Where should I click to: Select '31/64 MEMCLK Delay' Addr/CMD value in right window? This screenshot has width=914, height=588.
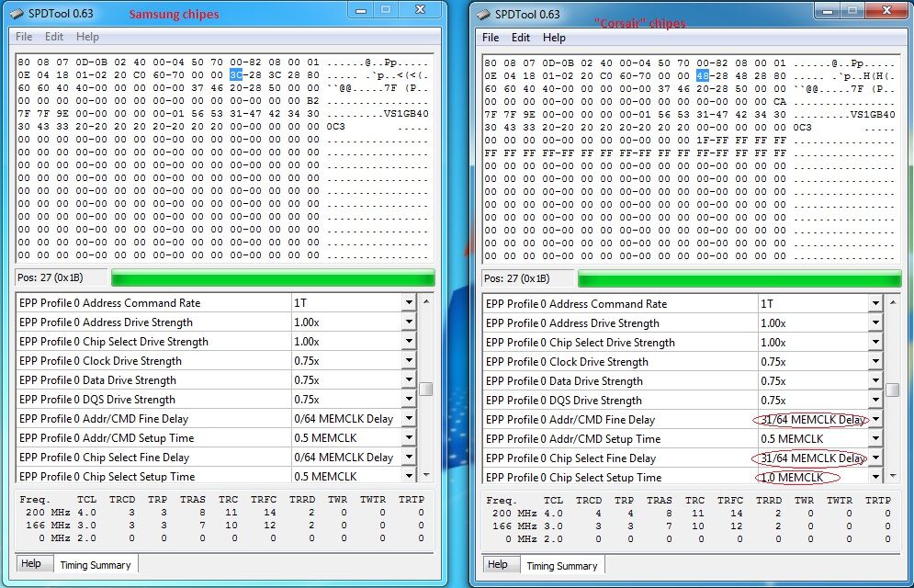click(813, 420)
